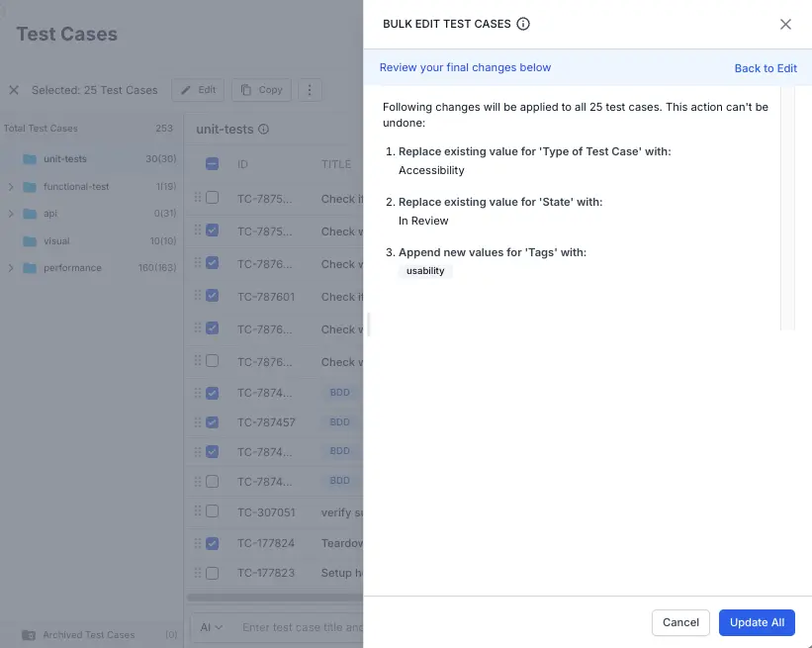
Task: Select the api folder in sidebar
Action: pos(50,214)
